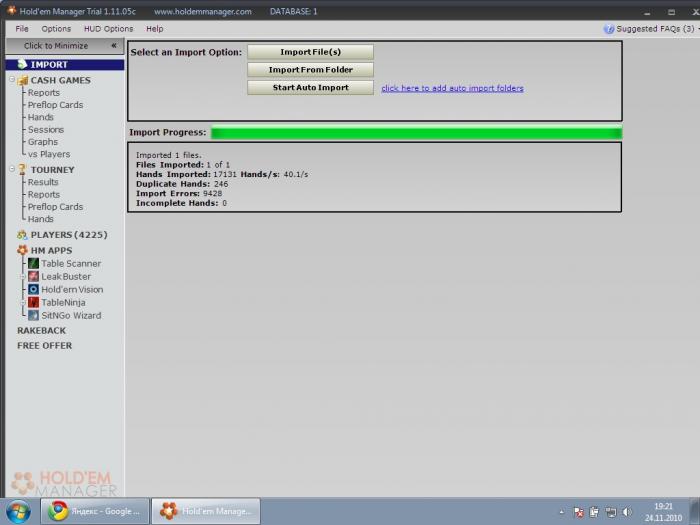Click the HM Apps flower icon
The image size is (700, 525).
22,250
